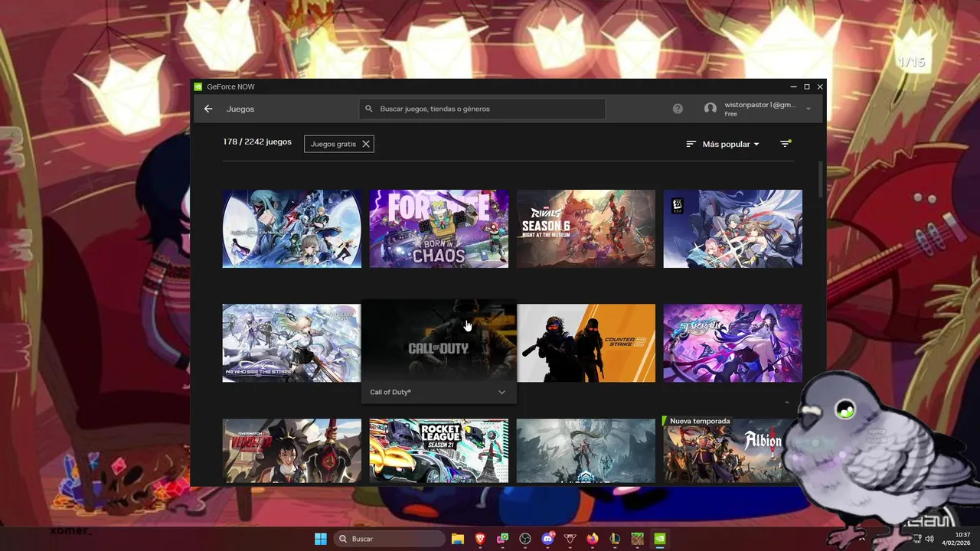980x551 pixels.
Task: Open the Rivals Season 6 game tile
Action: [x=586, y=229]
